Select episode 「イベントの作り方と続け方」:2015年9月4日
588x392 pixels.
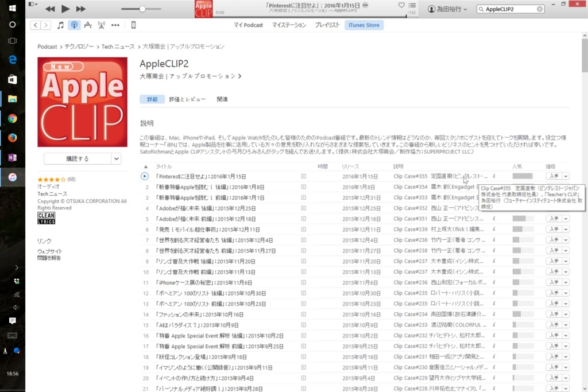tap(205, 378)
